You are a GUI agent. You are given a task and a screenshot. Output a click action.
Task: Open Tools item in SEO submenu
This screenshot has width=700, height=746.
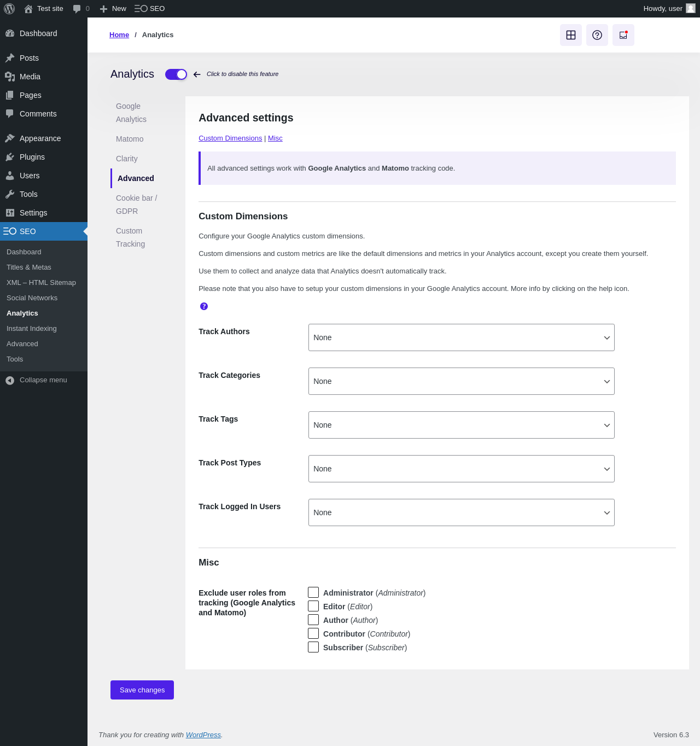tap(15, 359)
